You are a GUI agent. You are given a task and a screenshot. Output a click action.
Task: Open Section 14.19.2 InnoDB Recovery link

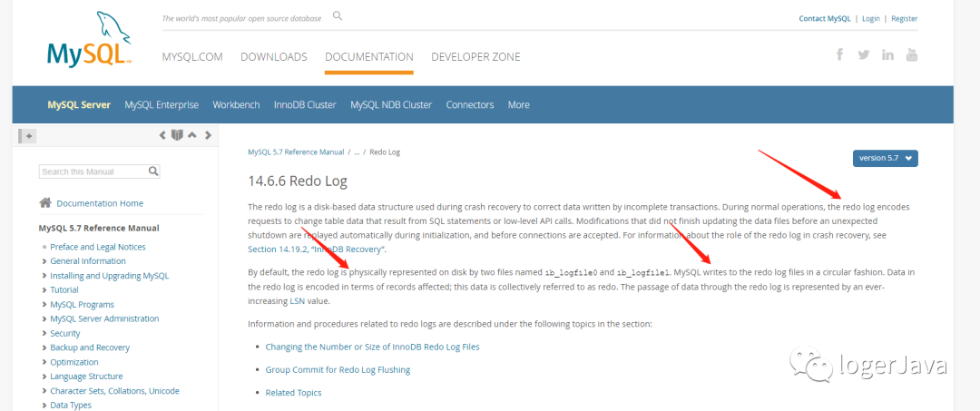(x=318, y=250)
